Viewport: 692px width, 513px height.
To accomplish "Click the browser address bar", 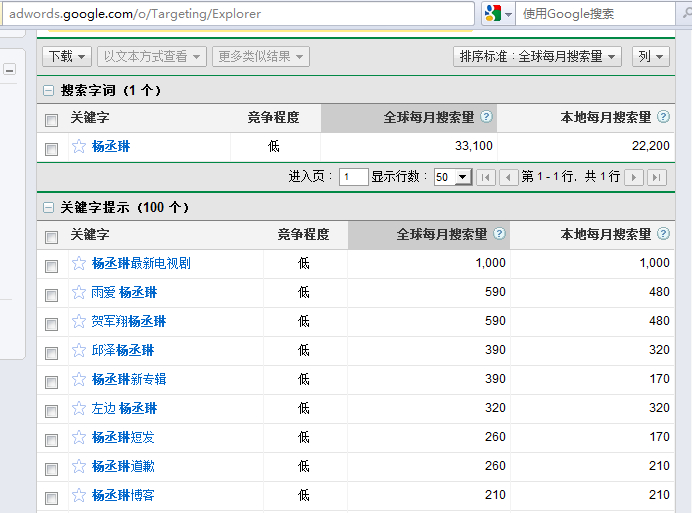I will (x=238, y=14).
